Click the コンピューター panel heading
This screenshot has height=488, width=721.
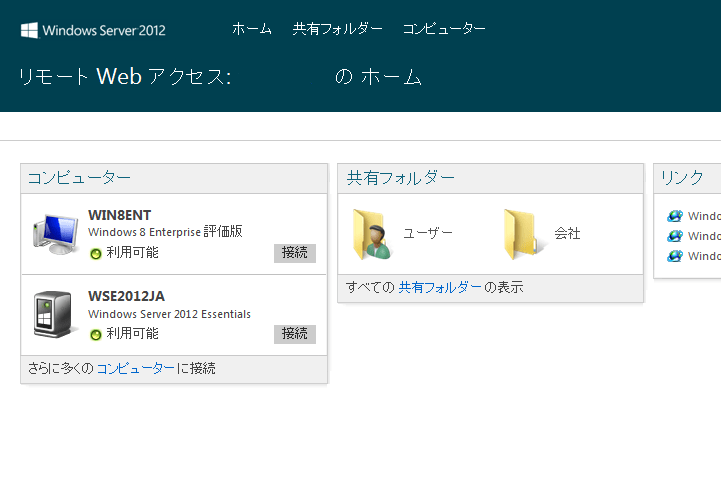click(80, 178)
